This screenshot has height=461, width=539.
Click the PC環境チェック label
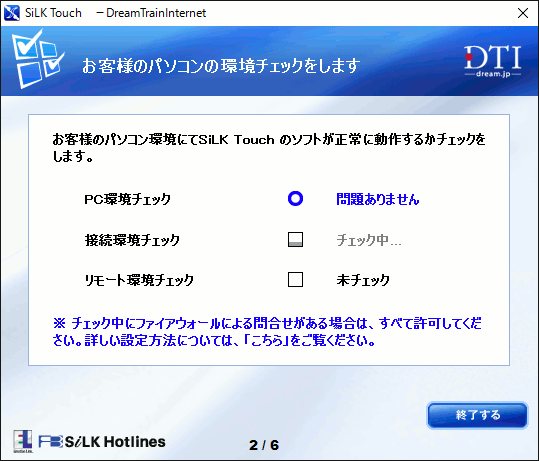128,199
